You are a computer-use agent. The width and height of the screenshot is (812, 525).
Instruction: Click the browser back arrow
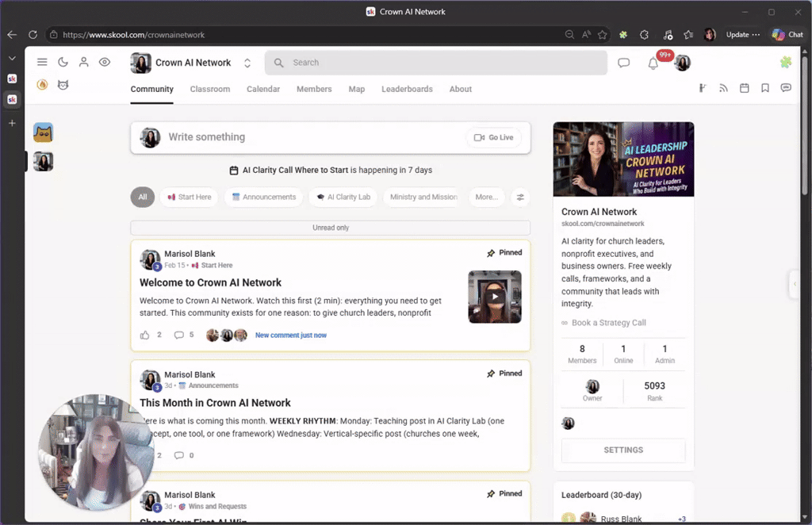pyautogui.click(x=12, y=35)
